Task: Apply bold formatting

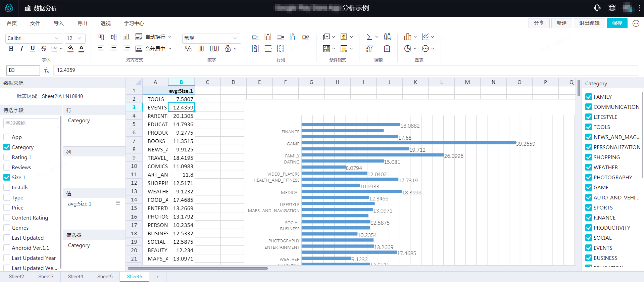Action: (11, 49)
